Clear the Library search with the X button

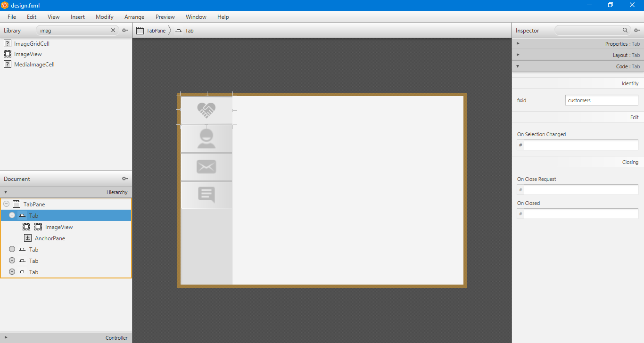pos(113,30)
